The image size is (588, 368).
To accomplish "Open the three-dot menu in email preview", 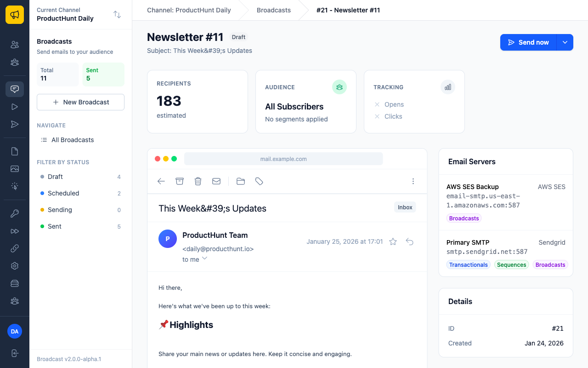I will pyautogui.click(x=413, y=181).
